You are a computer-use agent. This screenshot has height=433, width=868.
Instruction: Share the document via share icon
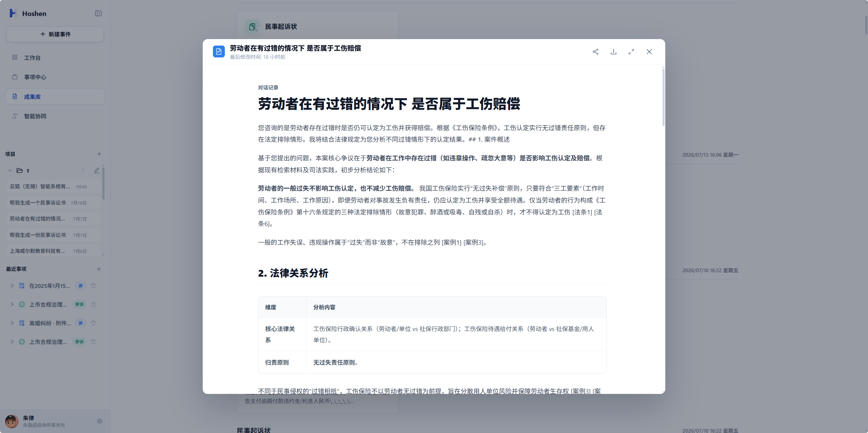[x=596, y=52]
